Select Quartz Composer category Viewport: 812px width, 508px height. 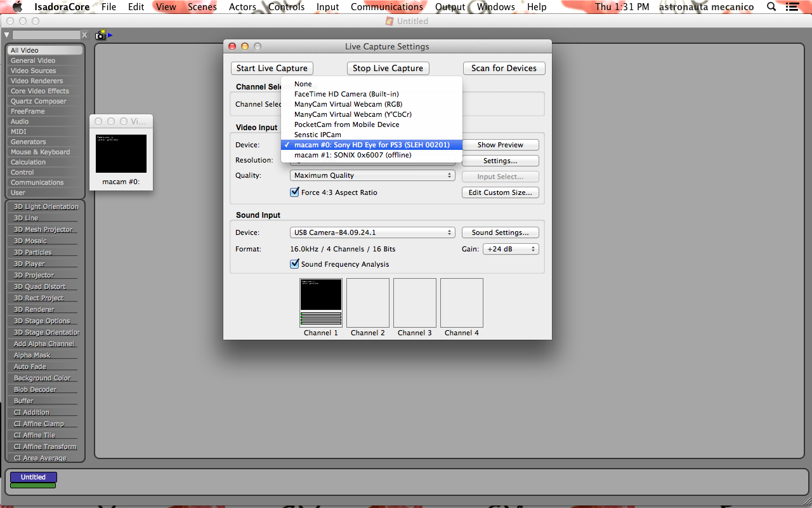click(44, 101)
